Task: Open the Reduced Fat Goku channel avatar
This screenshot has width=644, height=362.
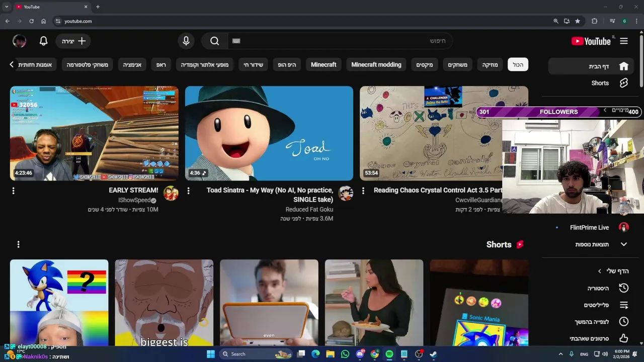Action: 346,193
